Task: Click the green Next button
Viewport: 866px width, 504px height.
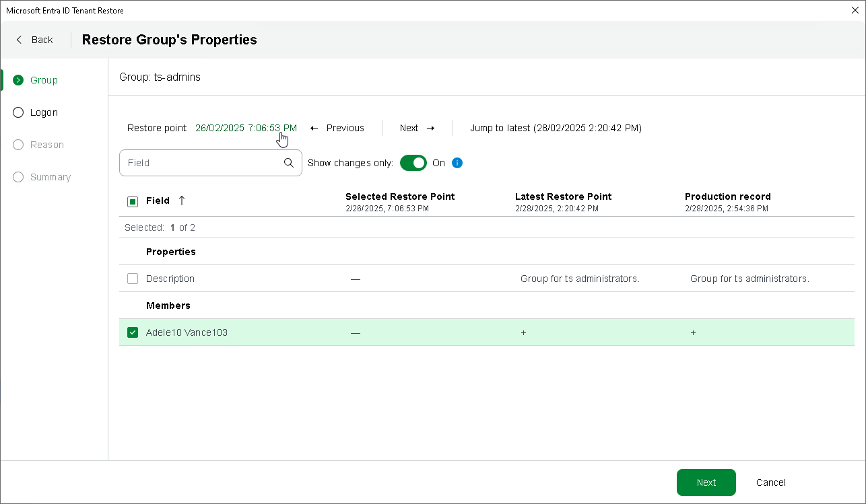Action: coord(706,482)
